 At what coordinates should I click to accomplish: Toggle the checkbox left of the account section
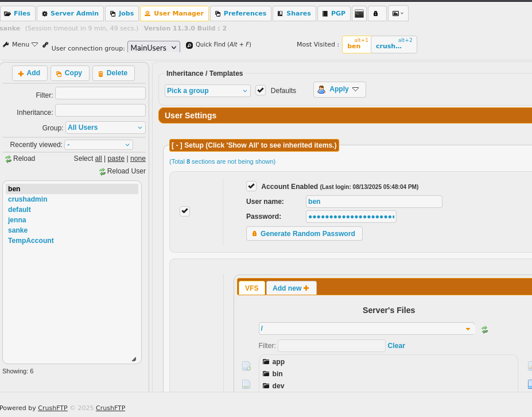click(185, 211)
